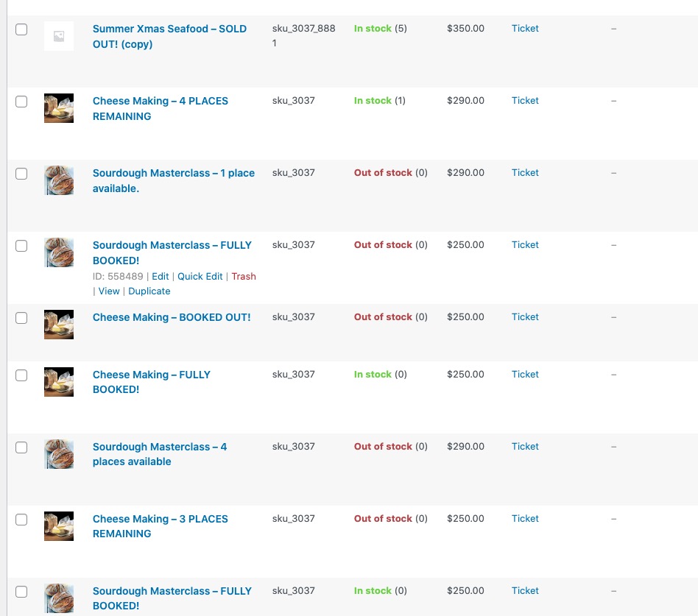This screenshot has width=698, height=616.
Task: Click thumbnail of Cheese Making 4 PLACES REMAINING
Action: click(59, 108)
